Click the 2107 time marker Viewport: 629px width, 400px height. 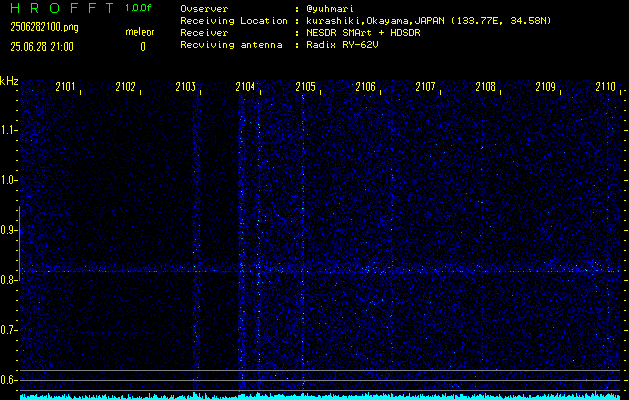tap(425, 87)
